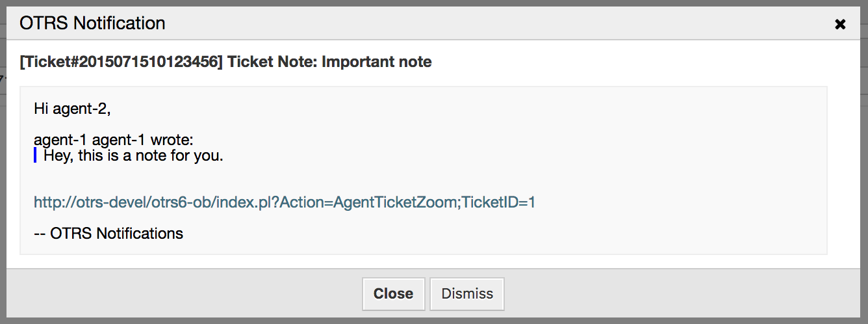This screenshot has height=324, width=868.
Task: Click the OTRS Notification dialog title
Action: pos(92,23)
